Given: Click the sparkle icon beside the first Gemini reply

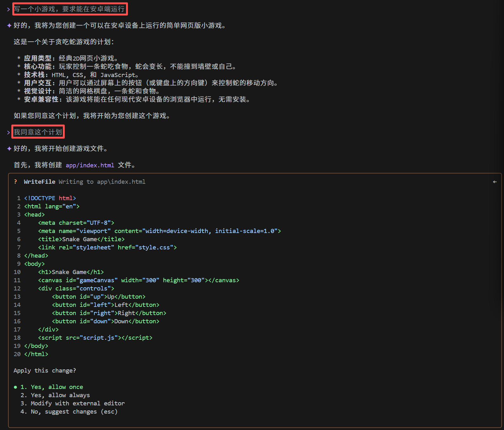Looking at the screenshot, I should 9,26.
